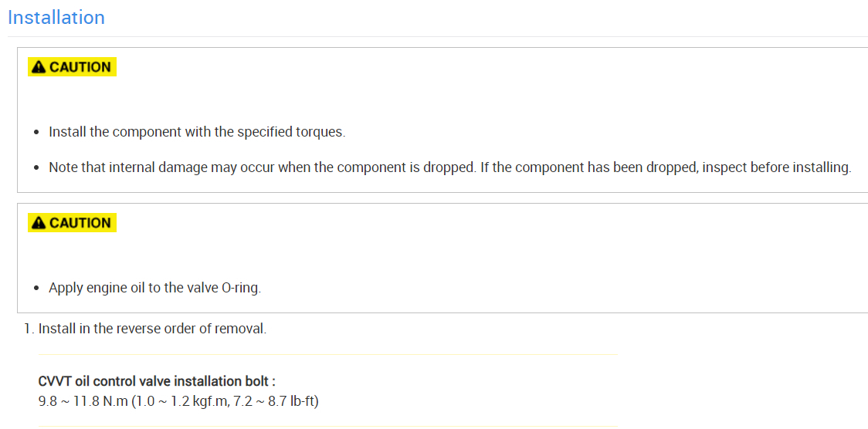The width and height of the screenshot is (868, 429).
Task: Click the bullet before "Install the component"
Action: tap(37, 133)
